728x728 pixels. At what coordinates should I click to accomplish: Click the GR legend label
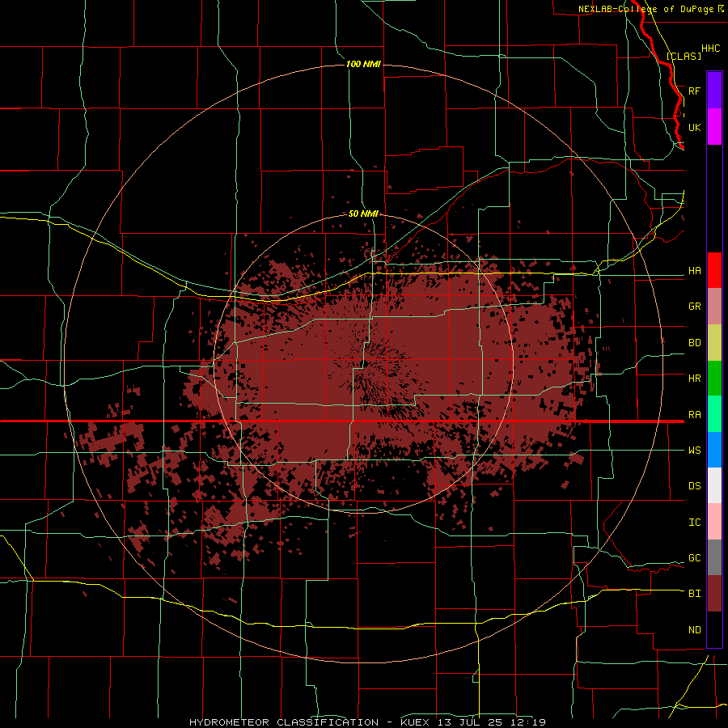tap(695, 307)
